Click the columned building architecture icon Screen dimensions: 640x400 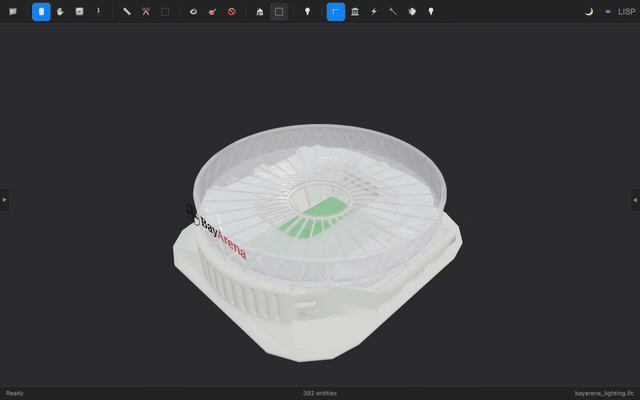[355, 11]
